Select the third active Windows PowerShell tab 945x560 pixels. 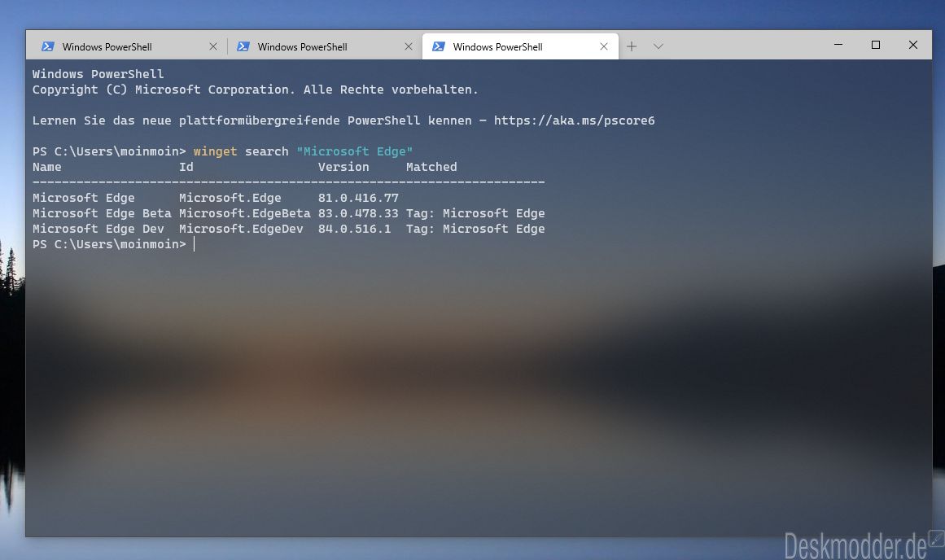point(520,46)
